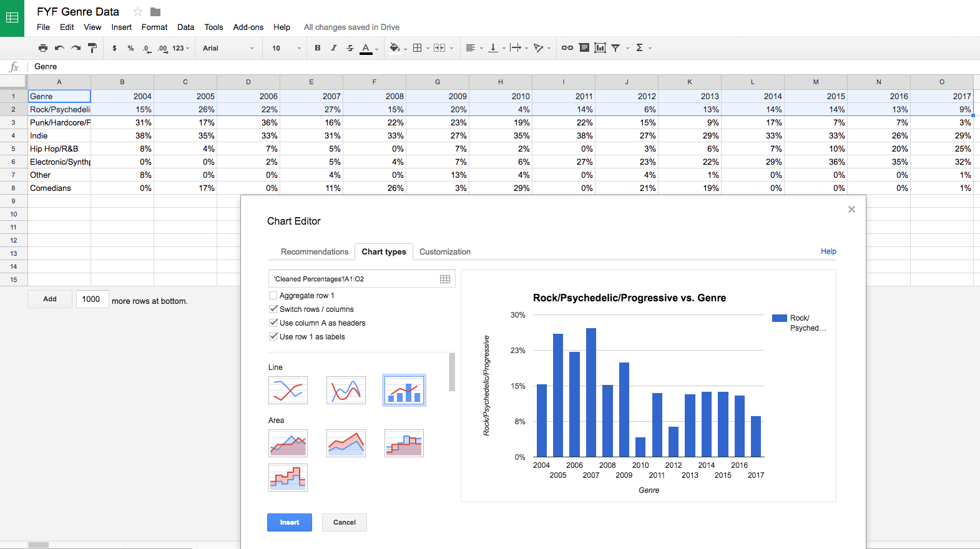Viewport: 980px width, 549px height.
Task: Toggle strikethrough formatting
Action: [x=350, y=48]
